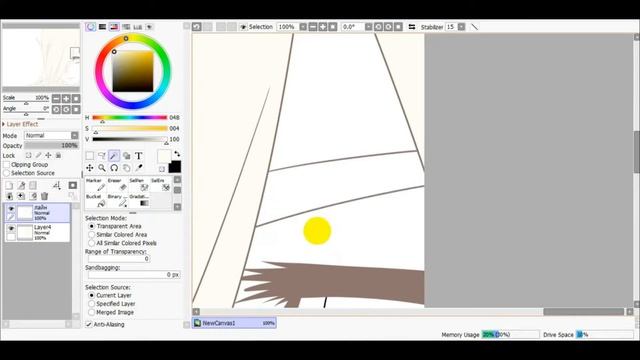This screenshot has height=360, width=640.
Task: Select All Similar Colored Pixels mode
Action: (91, 243)
